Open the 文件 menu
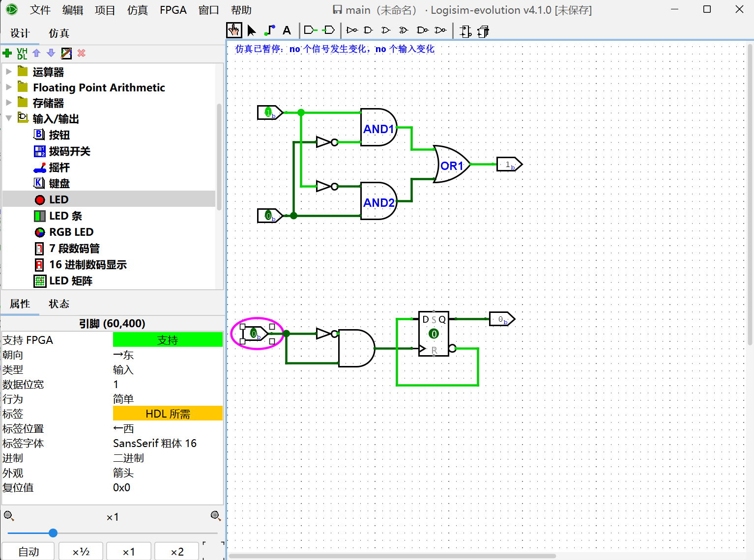This screenshot has width=754, height=560. [40, 10]
